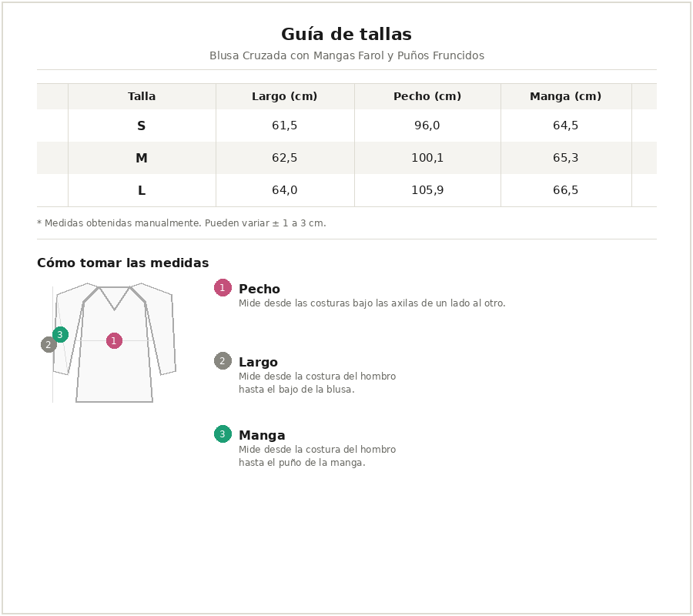
Task: Click the 100,1 chest value for M
Action: coord(427,158)
